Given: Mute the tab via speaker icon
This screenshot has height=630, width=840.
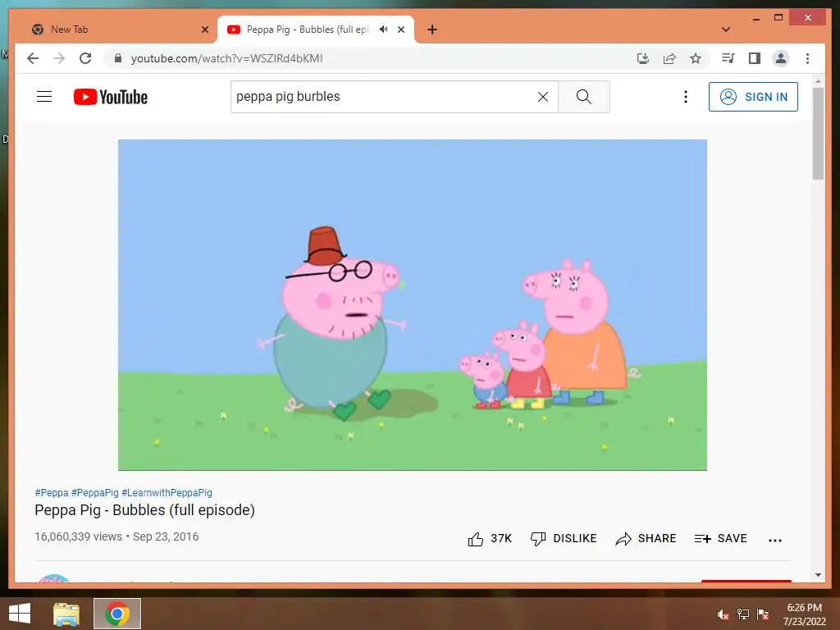Looking at the screenshot, I should (384, 30).
